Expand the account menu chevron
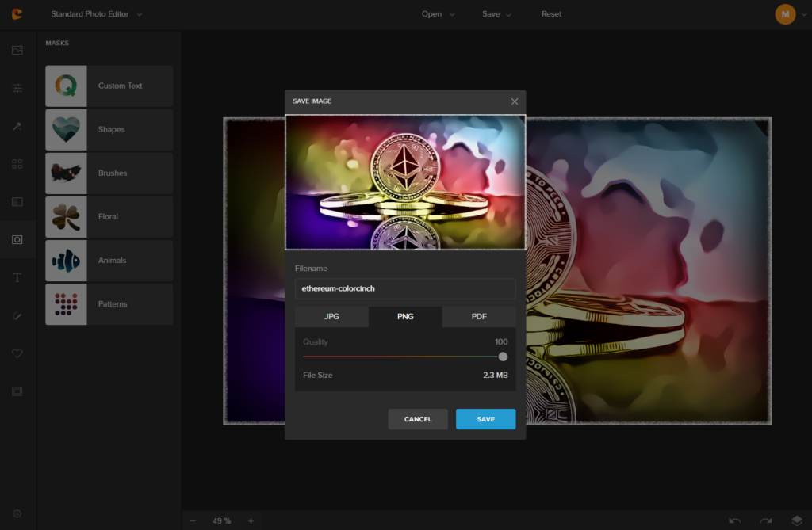812x530 pixels. 804,14
